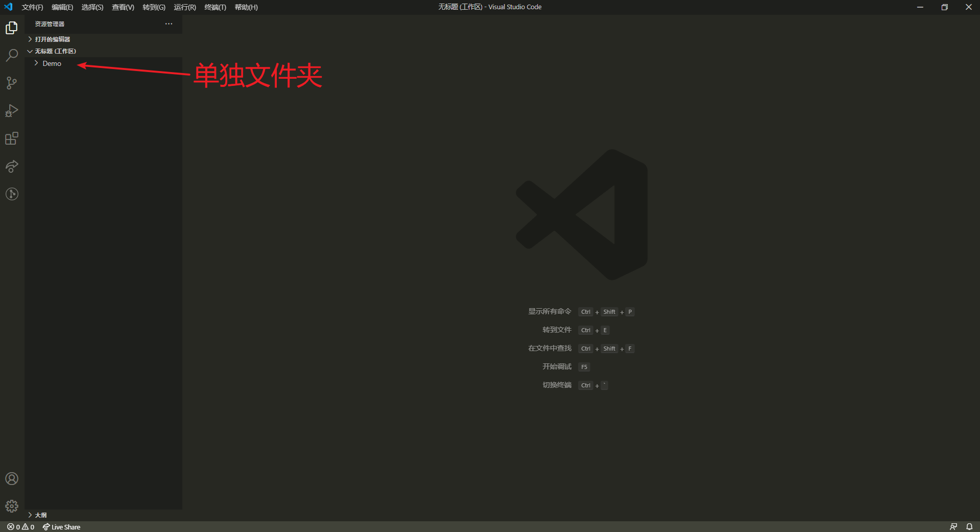Open more actions in 资源管理器 panel
The width and height of the screenshot is (980, 532).
(169, 24)
